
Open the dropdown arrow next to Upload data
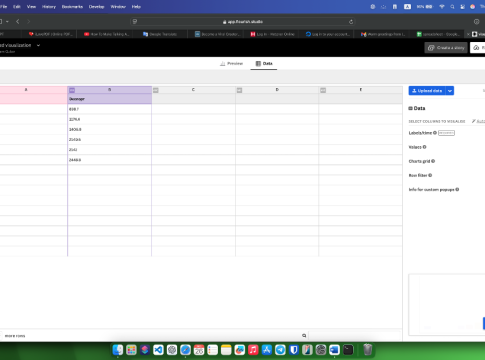click(450, 91)
